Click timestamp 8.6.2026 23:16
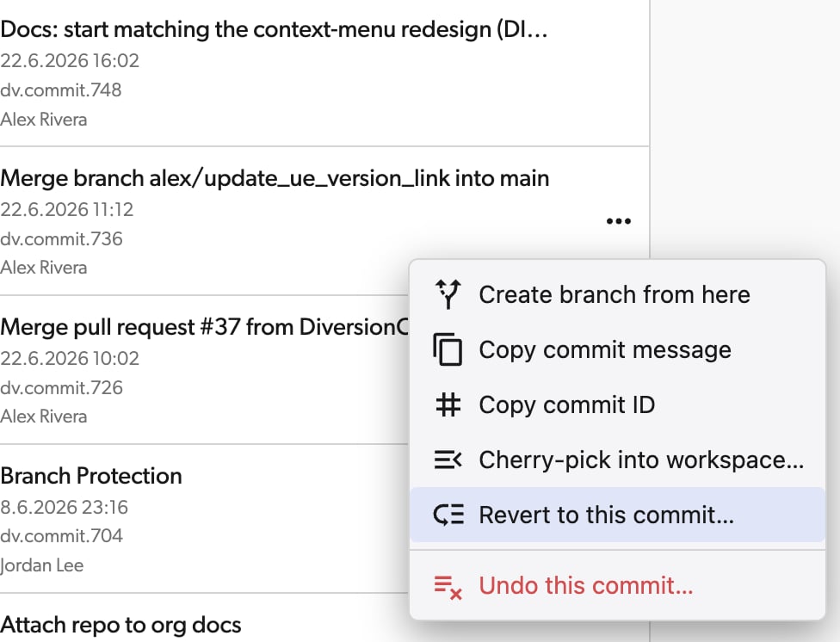 pos(65,507)
